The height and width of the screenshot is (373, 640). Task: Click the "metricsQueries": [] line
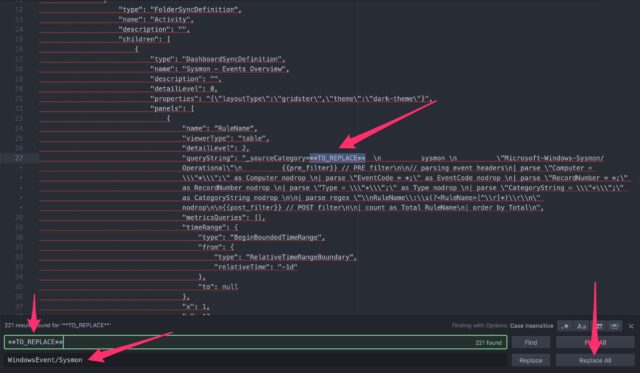[224, 217]
